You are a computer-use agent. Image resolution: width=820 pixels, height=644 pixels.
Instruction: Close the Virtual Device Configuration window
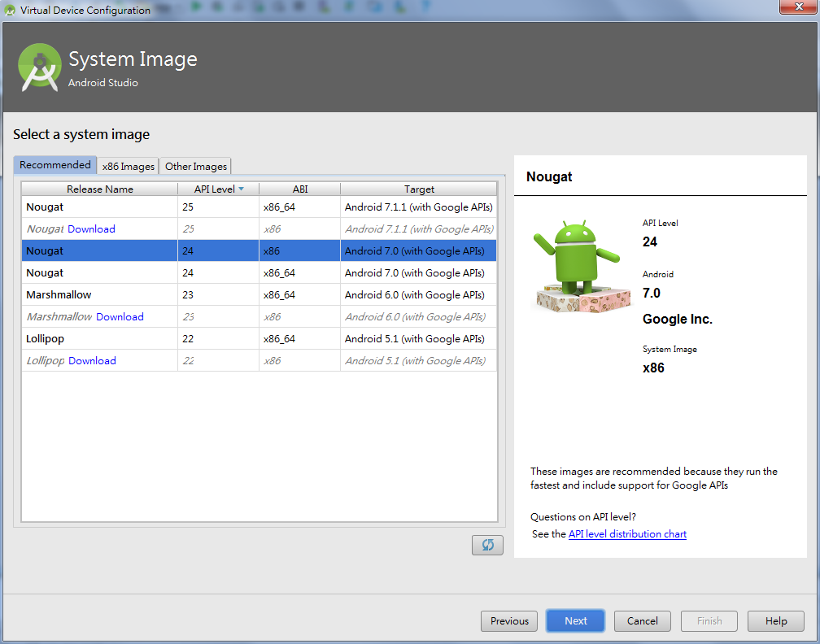point(798,7)
